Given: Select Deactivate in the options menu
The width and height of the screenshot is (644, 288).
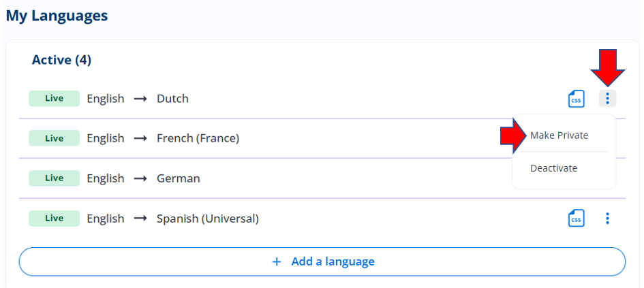Looking at the screenshot, I should coord(553,168).
